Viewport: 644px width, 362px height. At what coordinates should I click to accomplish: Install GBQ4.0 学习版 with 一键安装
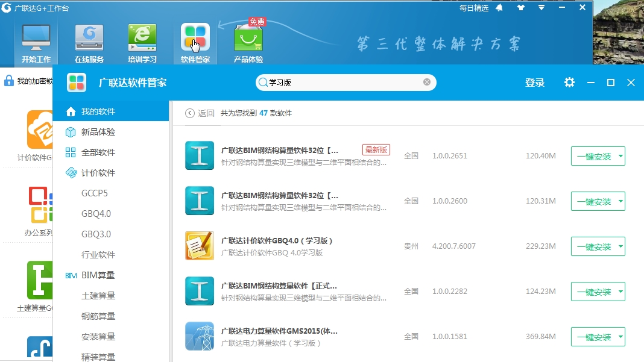594,246
